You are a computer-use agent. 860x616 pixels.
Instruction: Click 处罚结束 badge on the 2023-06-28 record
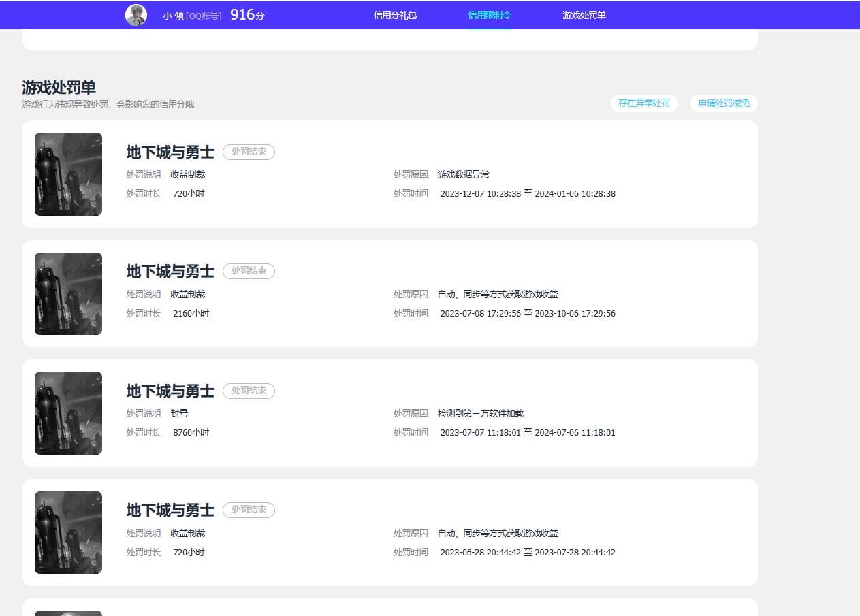click(x=249, y=510)
